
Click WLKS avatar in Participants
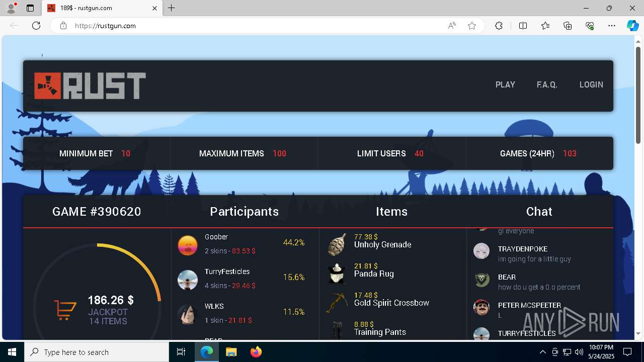(x=188, y=315)
